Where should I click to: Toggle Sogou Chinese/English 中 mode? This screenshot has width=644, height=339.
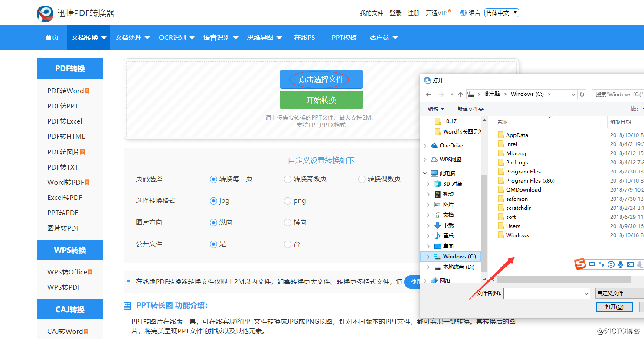tap(592, 264)
